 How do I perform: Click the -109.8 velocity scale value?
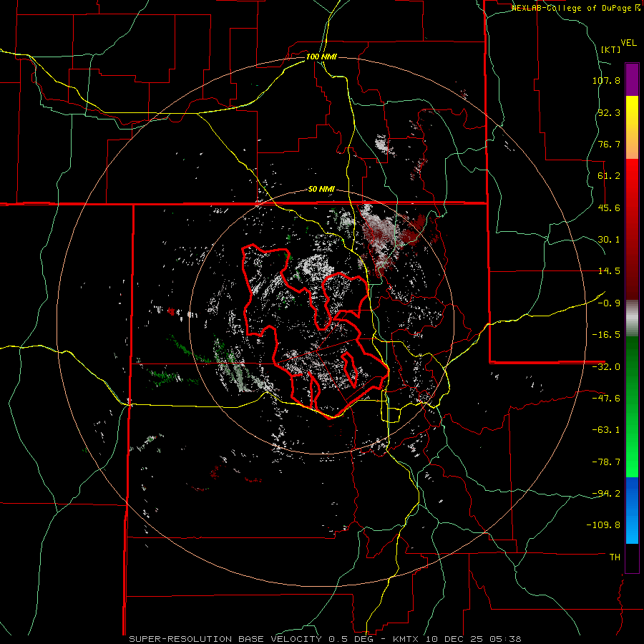pos(603,525)
